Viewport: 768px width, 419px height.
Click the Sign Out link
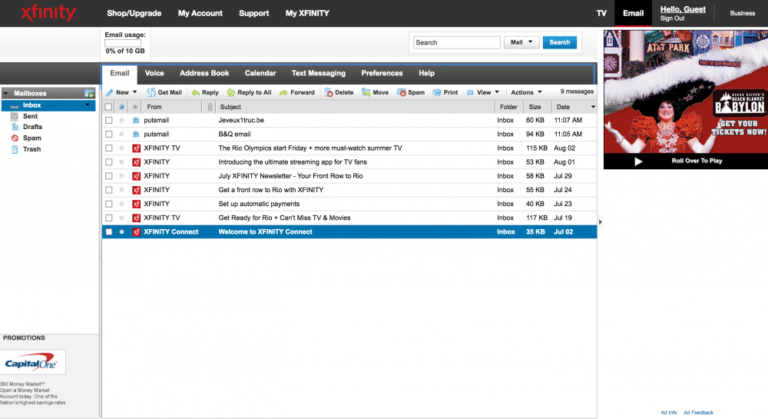(672, 19)
